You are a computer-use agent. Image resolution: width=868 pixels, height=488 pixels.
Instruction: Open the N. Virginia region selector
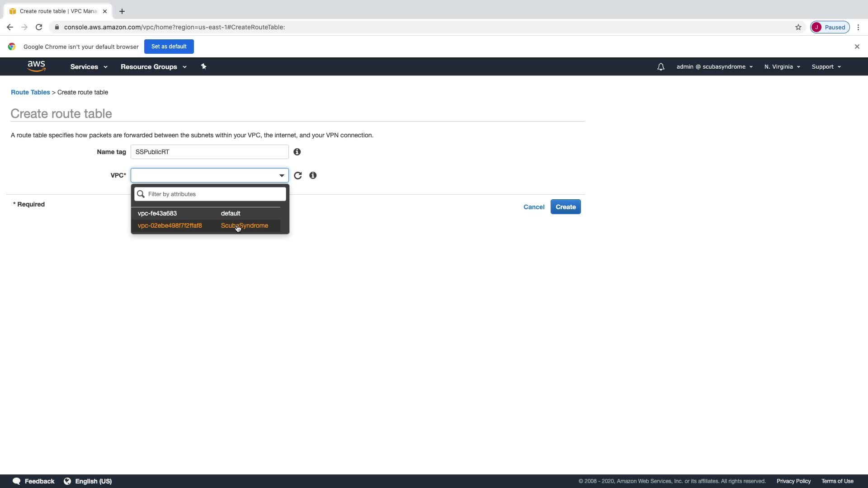pyautogui.click(x=782, y=67)
